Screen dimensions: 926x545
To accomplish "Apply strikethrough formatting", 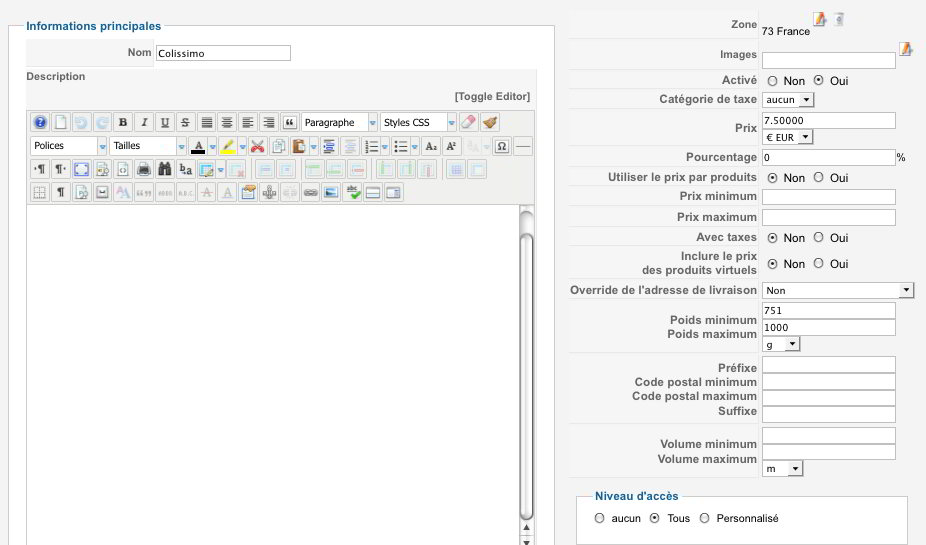I will [x=185, y=122].
